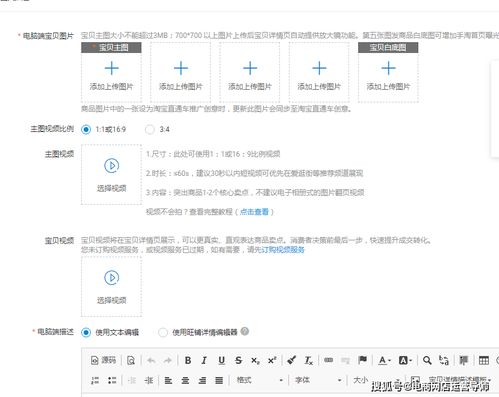Toggle Underline formatting
The width and height of the screenshot is (499, 397).
pyautogui.click(x=221, y=360)
